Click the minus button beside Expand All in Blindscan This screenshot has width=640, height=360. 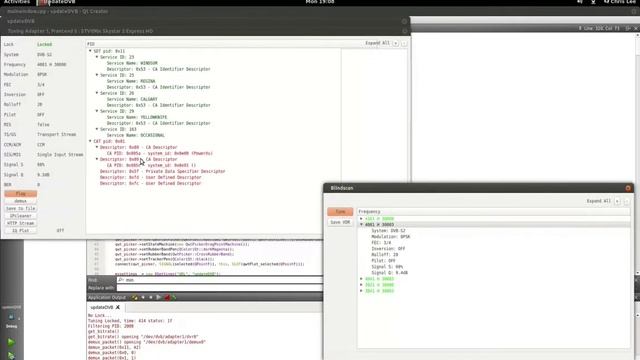pos(626,201)
